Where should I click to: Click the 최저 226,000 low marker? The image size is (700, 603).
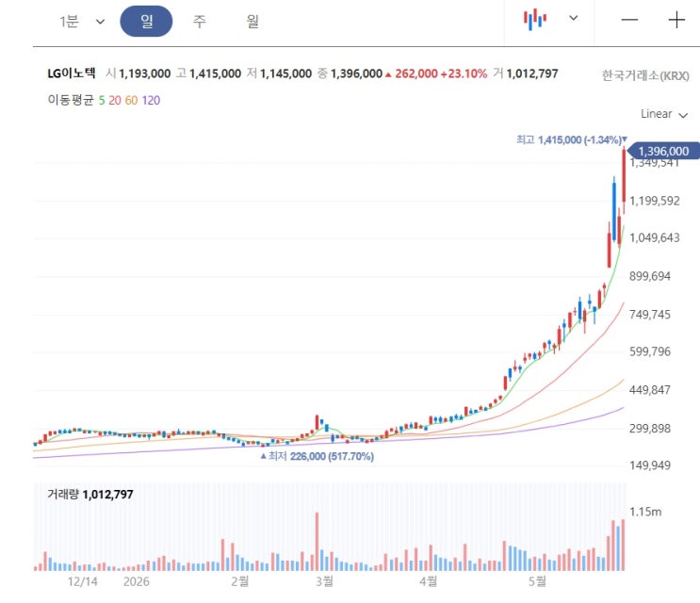[317, 456]
